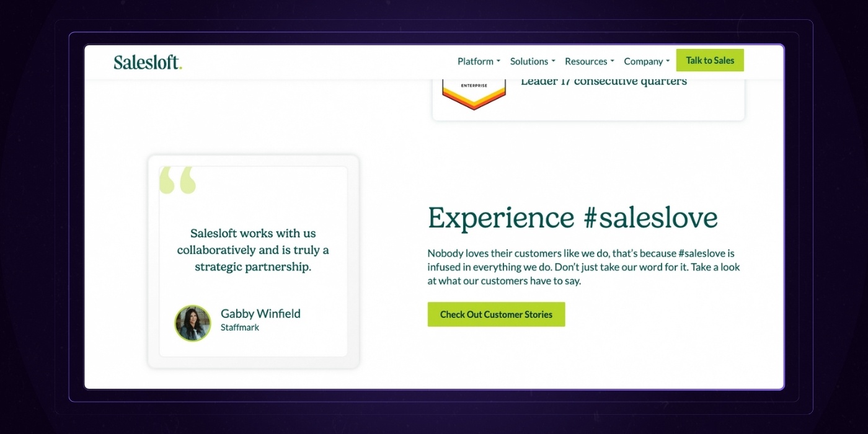
Task: Expand the Company navigation menu
Action: (644, 61)
